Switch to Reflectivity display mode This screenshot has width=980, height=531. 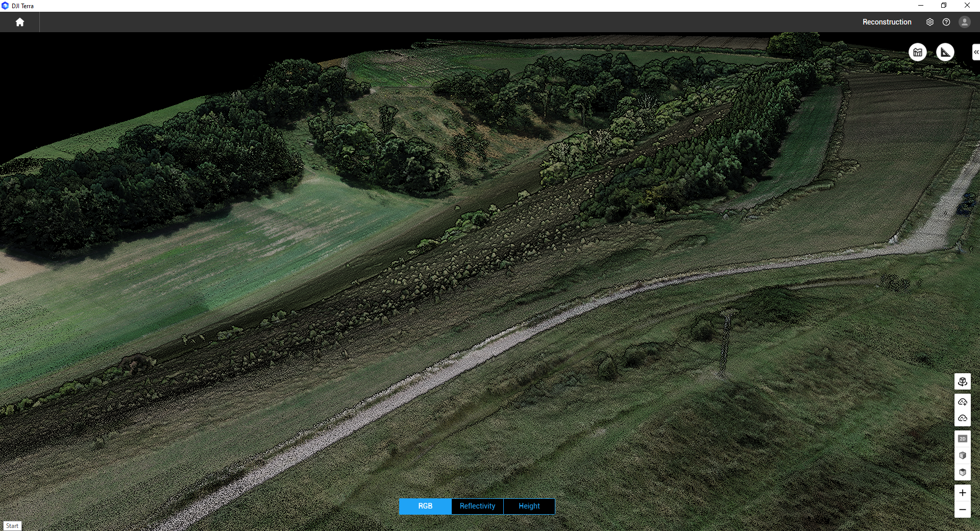click(477, 506)
